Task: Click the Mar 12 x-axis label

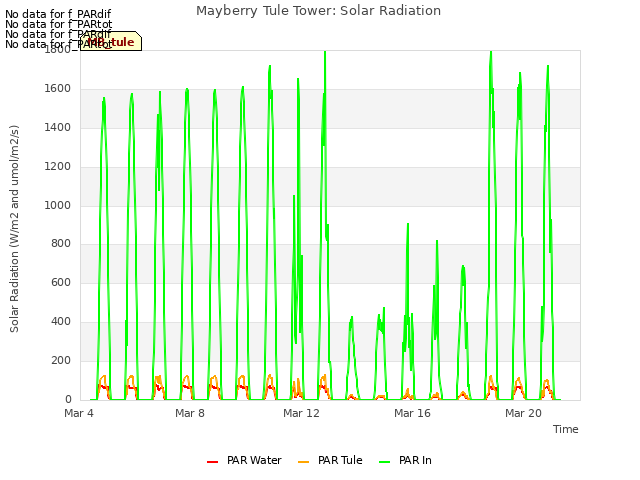Action: [301, 413]
